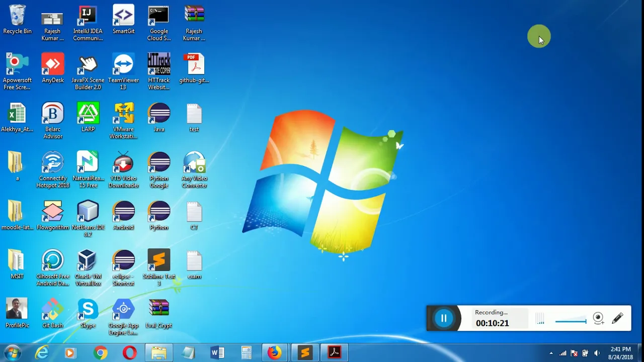
Task: Select the Skype desktop shortcut
Action: click(88, 314)
